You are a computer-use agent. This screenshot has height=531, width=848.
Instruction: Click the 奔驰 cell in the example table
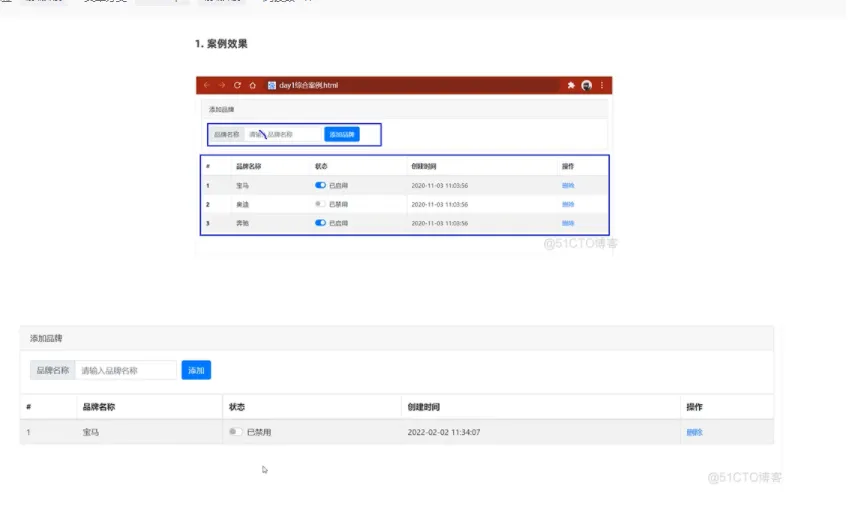point(242,223)
